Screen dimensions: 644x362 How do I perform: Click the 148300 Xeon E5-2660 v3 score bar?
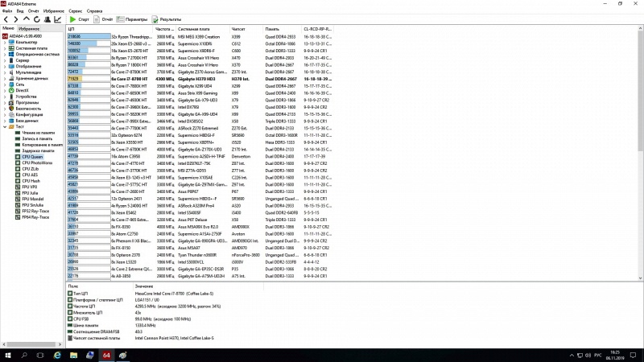click(89, 43)
